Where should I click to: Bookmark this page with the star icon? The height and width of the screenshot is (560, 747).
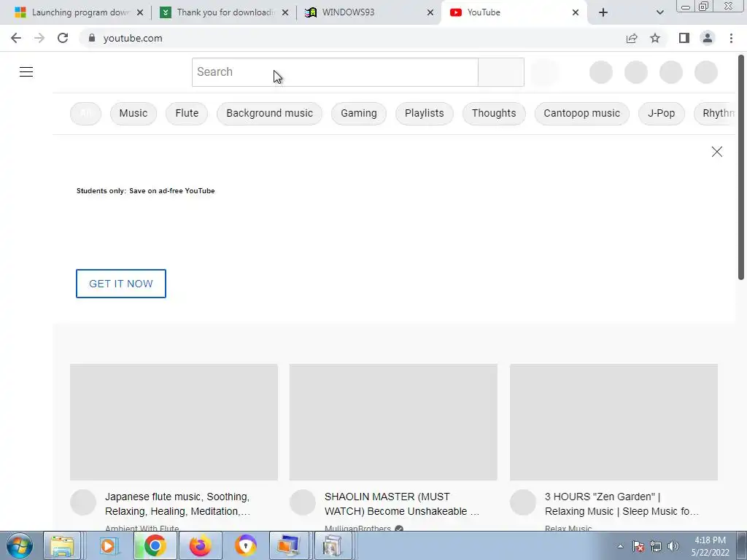[x=655, y=38]
